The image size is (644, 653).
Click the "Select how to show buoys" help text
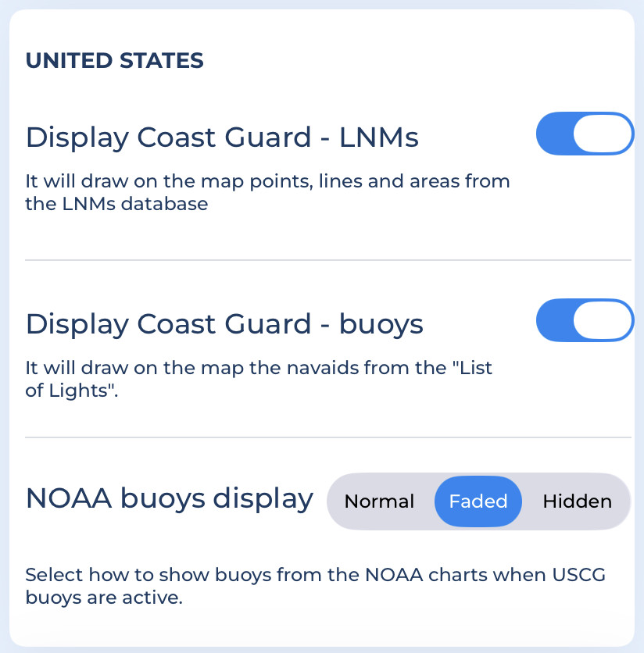click(316, 576)
